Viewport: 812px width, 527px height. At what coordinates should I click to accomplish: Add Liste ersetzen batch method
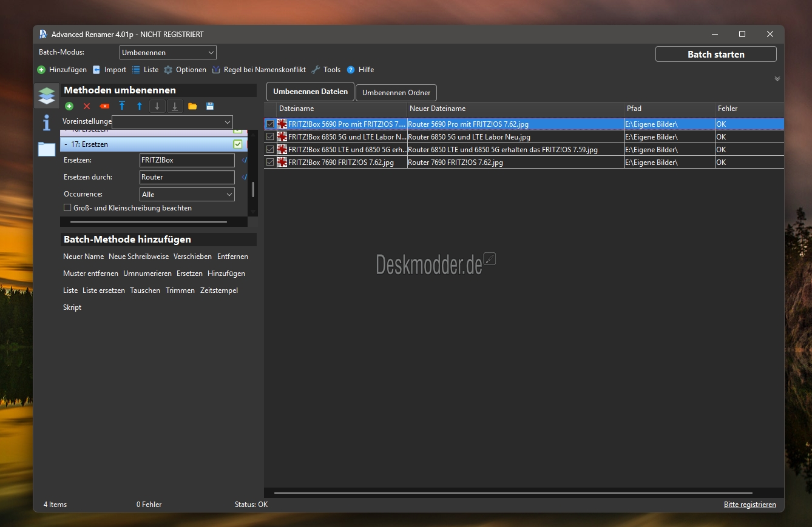click(104, 290)
